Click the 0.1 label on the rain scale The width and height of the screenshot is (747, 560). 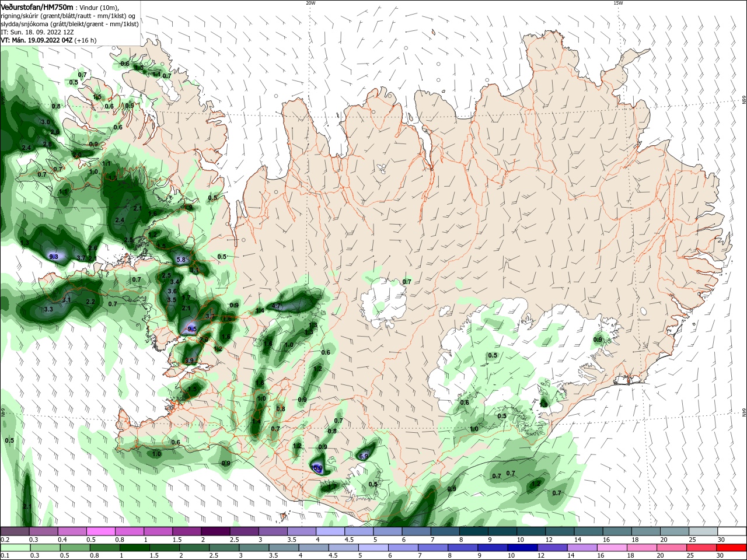[5, 556]
